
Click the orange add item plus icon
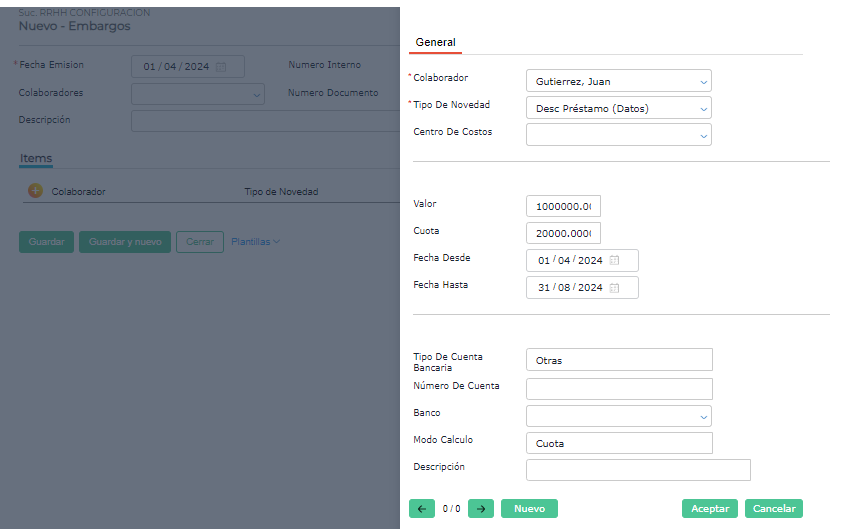35,191
